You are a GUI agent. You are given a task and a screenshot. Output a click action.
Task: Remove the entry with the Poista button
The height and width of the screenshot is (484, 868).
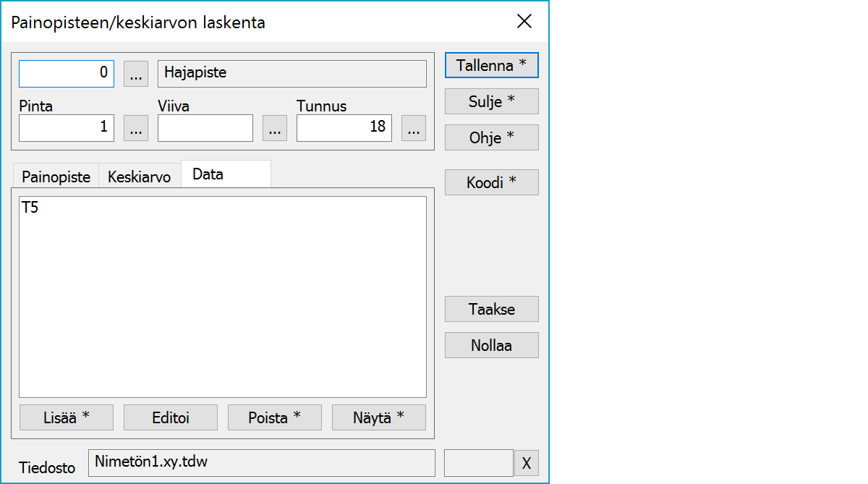click(x=274, y=417)
